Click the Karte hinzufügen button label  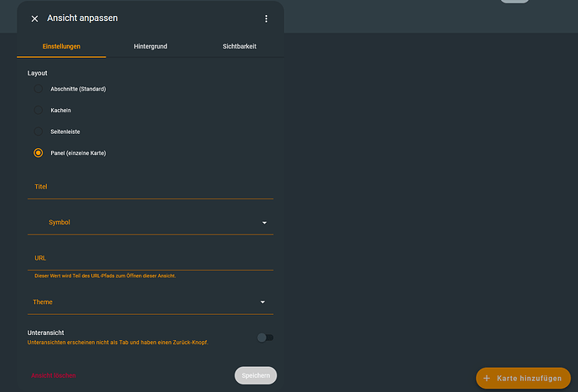click(x=529, y=379)
